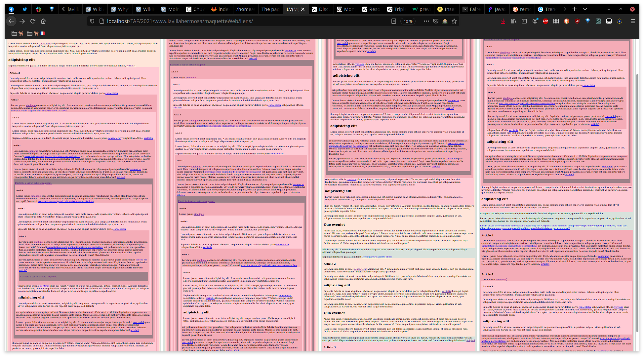Bookmark this page with the star
644x357 pixels.
point(454,21)
